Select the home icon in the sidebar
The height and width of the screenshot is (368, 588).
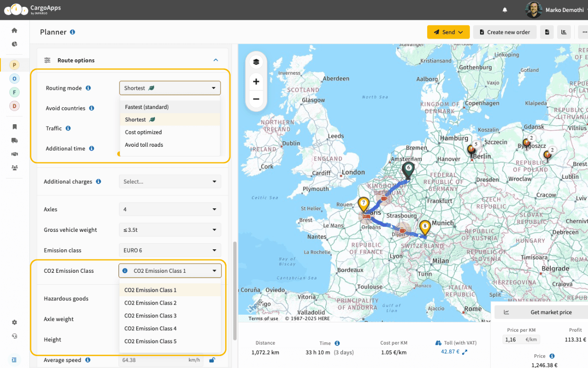14,30
